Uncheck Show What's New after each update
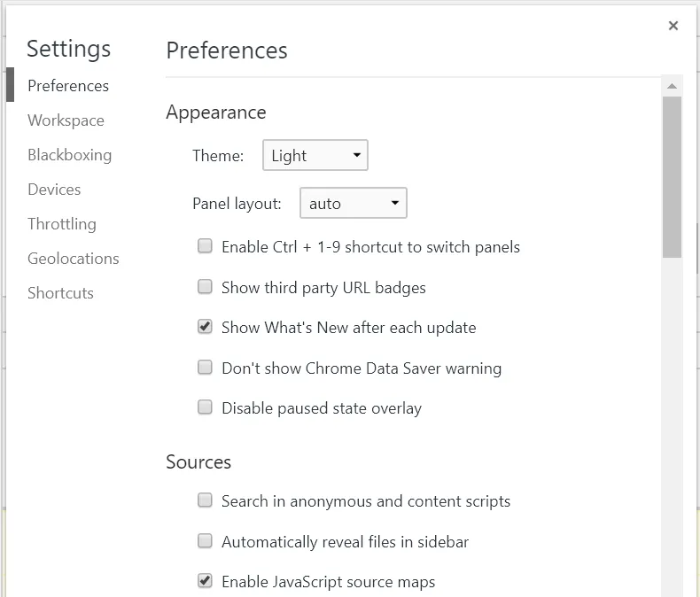The image size is (700, 597). [205, 327]
